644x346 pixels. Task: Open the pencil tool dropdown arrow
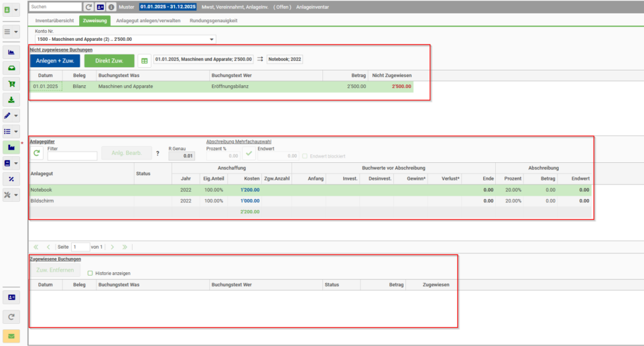click(x=16, y=116)
